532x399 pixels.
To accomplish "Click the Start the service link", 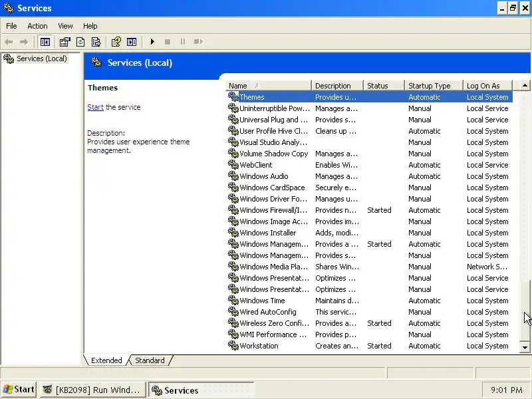I will (95, 107).
